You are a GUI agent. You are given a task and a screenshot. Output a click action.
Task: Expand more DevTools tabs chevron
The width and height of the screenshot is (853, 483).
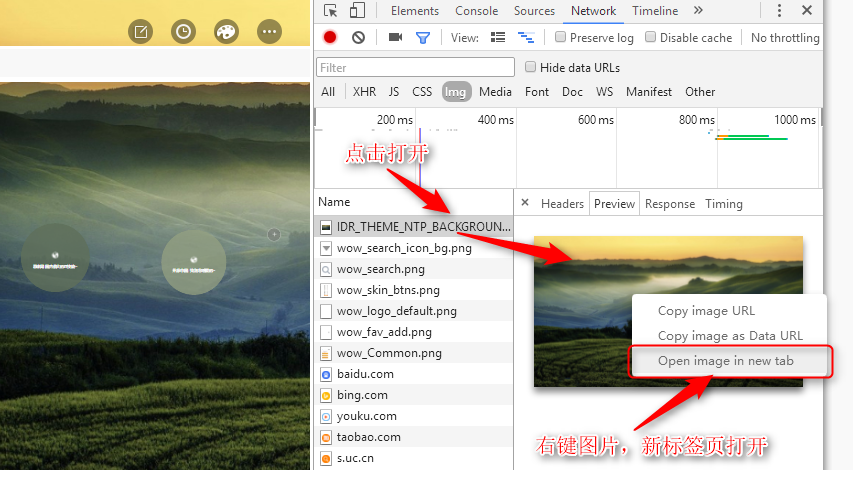[698, 10]
